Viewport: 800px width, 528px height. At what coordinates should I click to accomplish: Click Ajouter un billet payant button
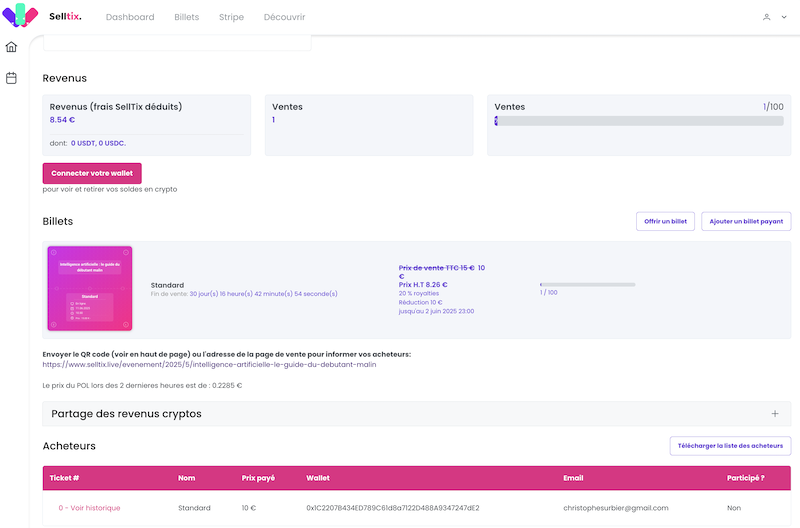pyautogui.click(x=746, y=221)
